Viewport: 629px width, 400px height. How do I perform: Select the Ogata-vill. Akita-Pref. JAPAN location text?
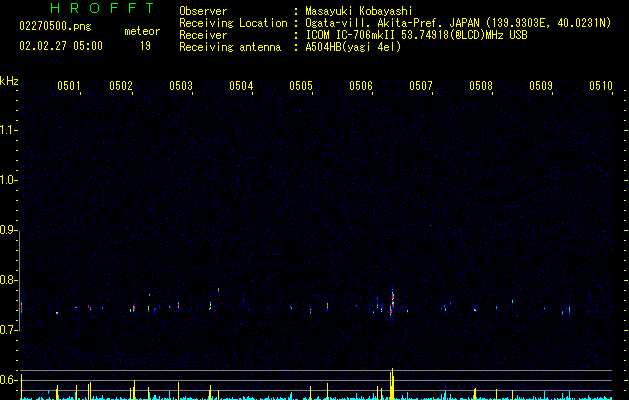(x=458, y=23)
